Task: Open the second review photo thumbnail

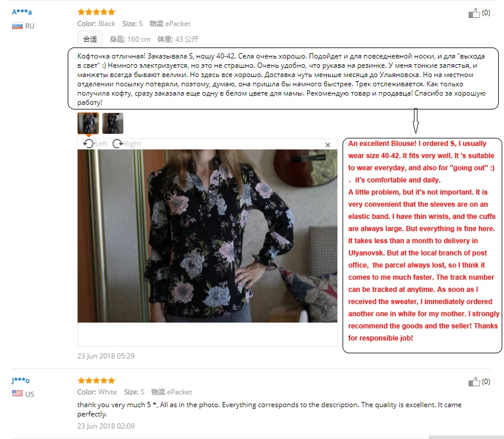Action: coord(113,123)
